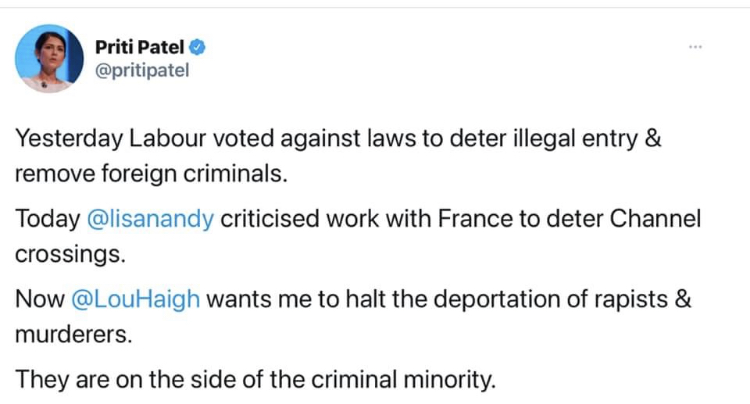Click the blue verified badge
The image size is (750, 404).
coord(199,47)
